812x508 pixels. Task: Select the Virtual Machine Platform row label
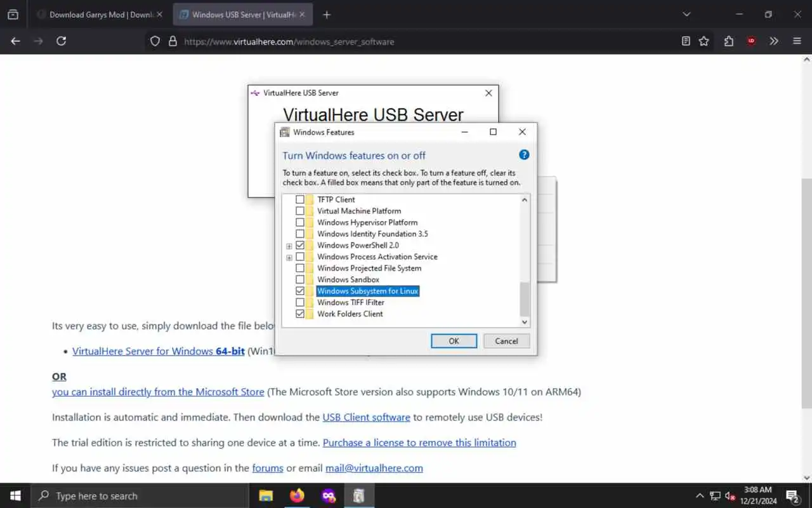pos(359,211)
